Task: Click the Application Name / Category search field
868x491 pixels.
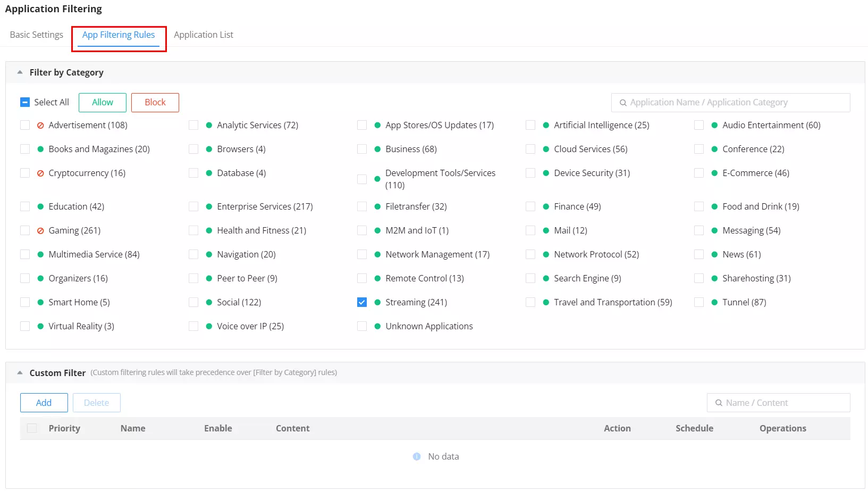Action: (x=731, y=103)
